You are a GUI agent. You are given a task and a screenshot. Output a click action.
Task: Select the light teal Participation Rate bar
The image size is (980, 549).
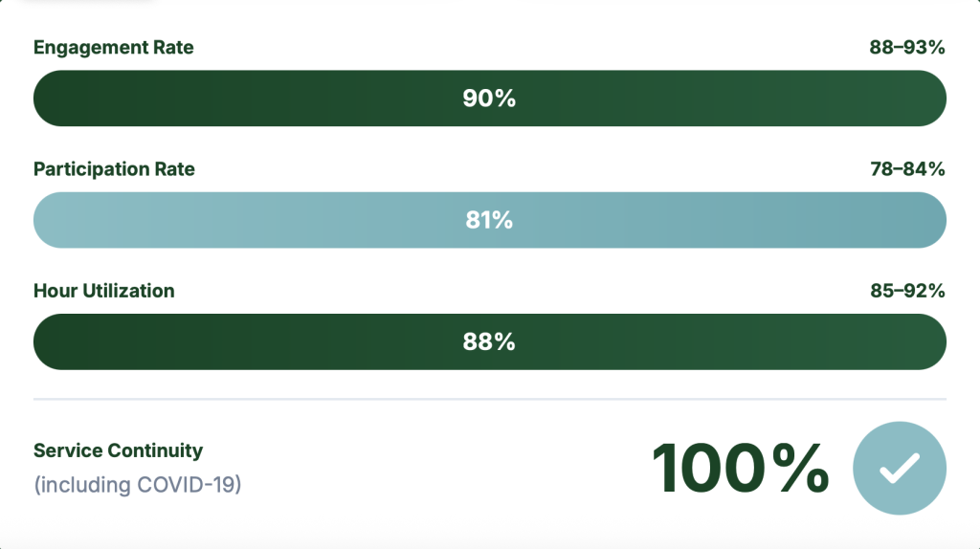[x=287, y=220]
